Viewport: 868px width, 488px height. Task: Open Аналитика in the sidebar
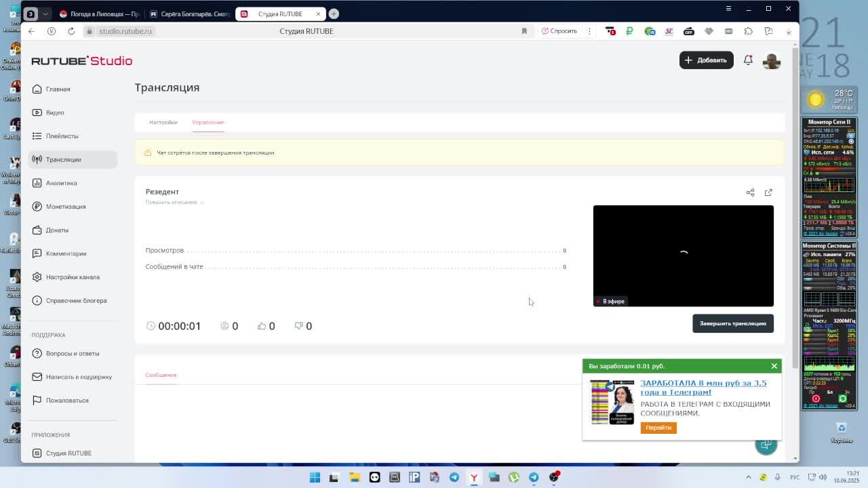[x=73, y=183]
